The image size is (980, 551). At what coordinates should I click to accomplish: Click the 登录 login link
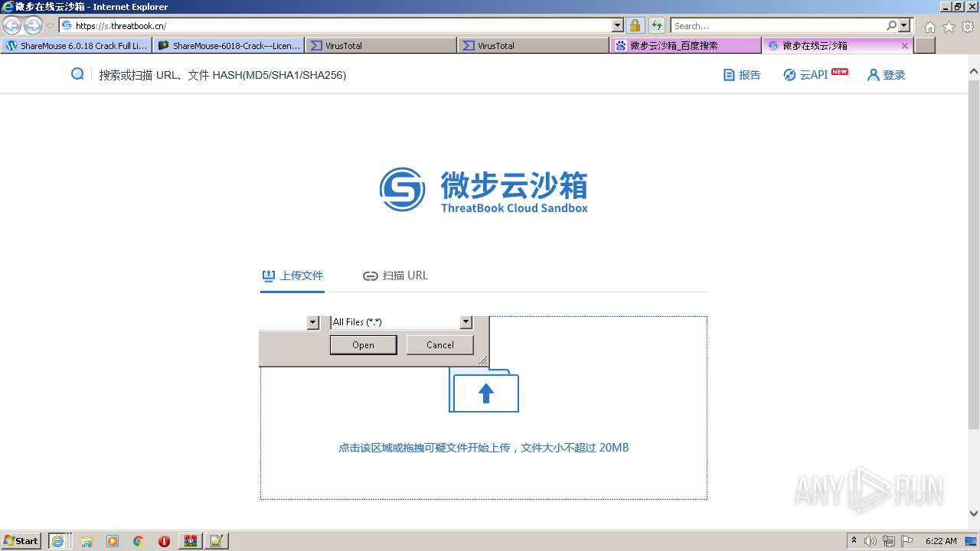(887, 75)
